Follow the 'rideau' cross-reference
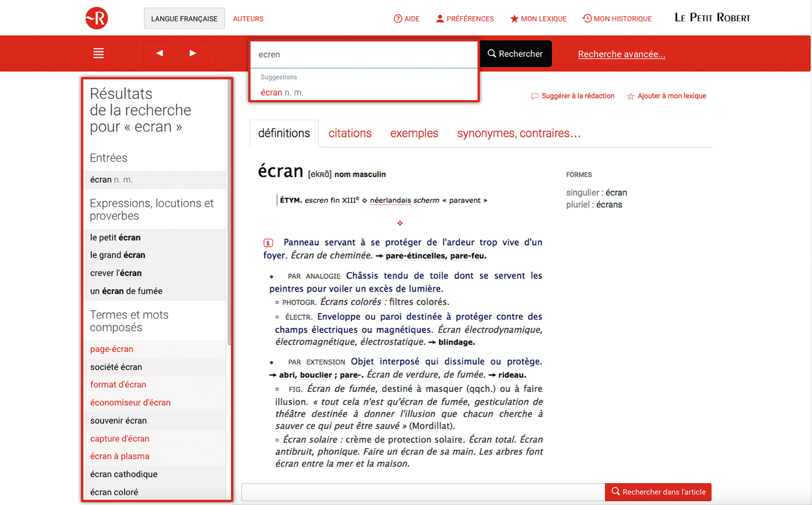The height and width of the screenshot is (505, 812). [x=511, y=375]
